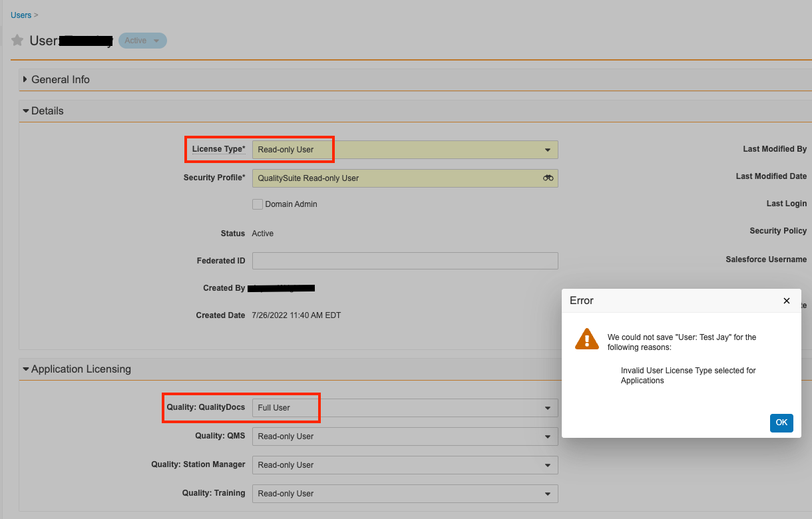Click the License Type field label
This screenshot has height=519, width=812.
pyautogui.click(x=218, y=149)
